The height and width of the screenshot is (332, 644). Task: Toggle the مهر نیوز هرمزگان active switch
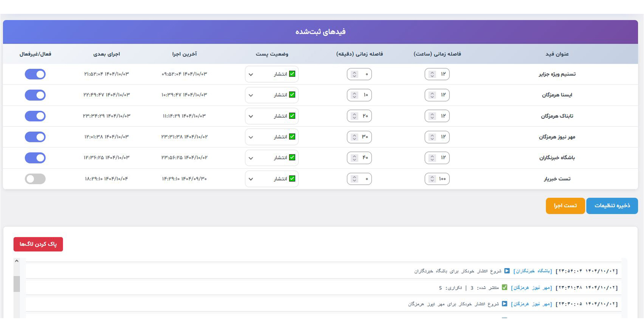click(35, 137)
